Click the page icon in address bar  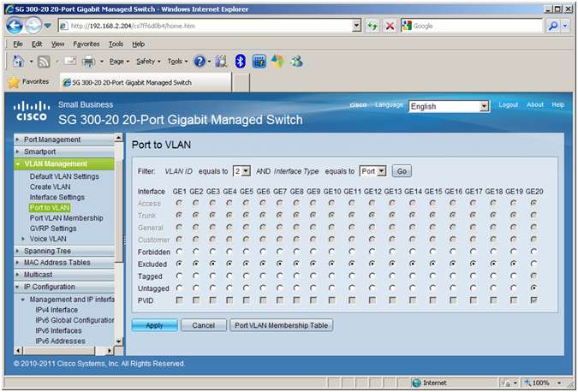[x=63, y=26]
